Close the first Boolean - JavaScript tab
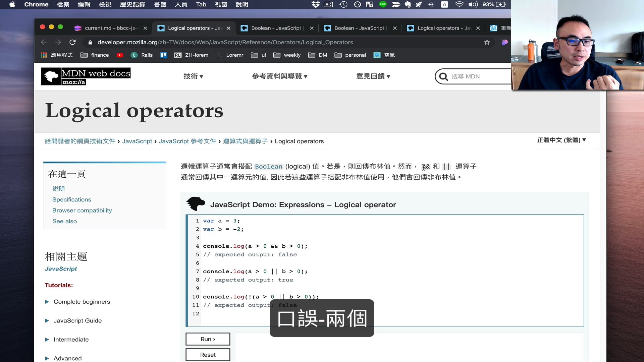 pos(312,28)
